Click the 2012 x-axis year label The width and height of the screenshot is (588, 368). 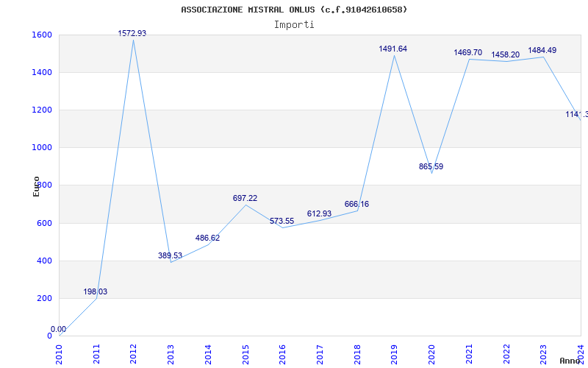pos(134,355)
